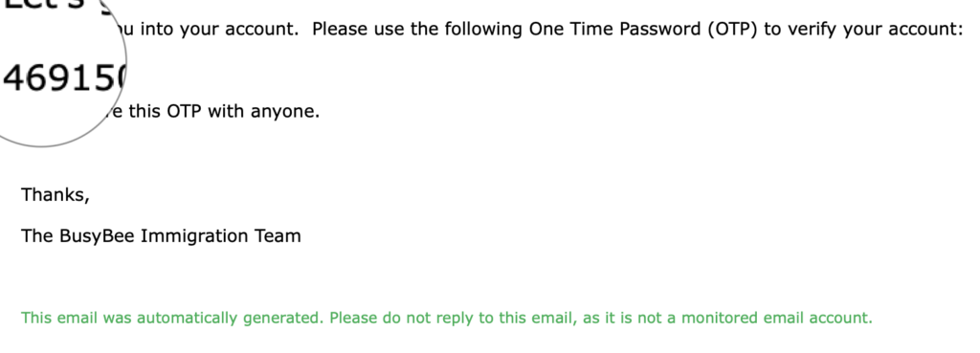The image size is (980, 353).
Task: Click the magnified OTP code 469150
Action: (64, 79)
